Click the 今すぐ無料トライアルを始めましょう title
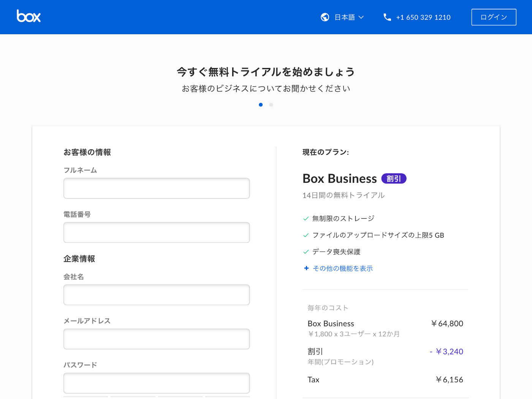 coord(266,72)
